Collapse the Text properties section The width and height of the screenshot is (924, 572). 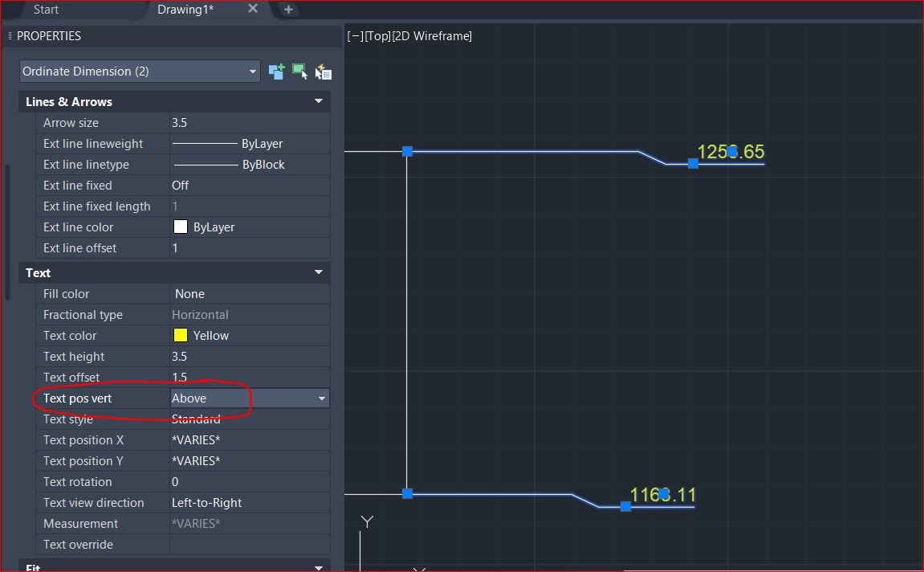[x=319, y=272]
